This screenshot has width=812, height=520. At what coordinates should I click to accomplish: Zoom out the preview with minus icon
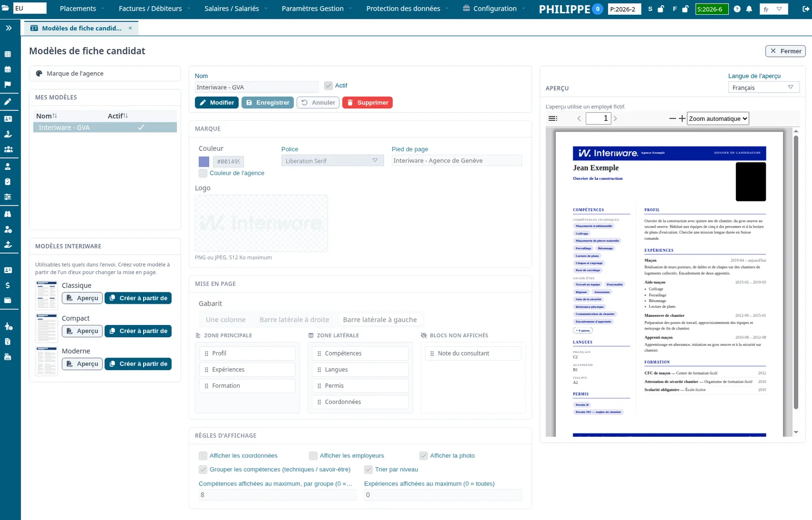(672, 118)
